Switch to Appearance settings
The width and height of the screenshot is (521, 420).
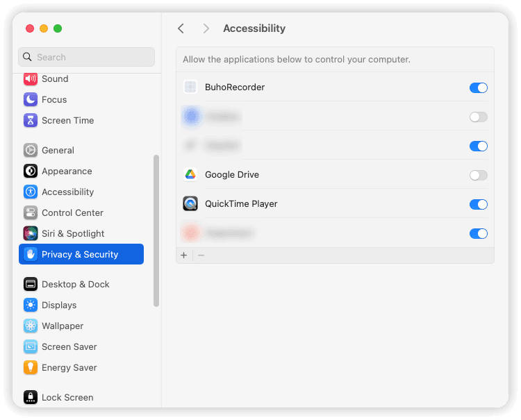coord(67,171)
